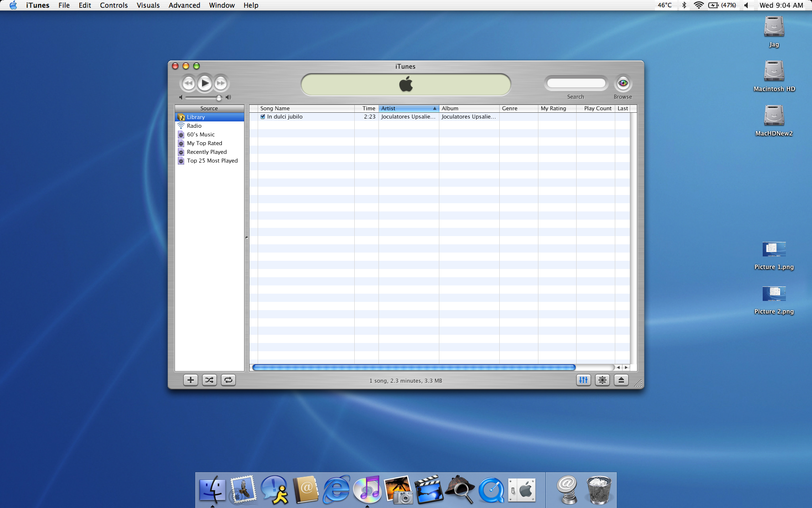Click the status text '1 song, 2.3 minutes, 3.3 MB'

pos(406,381)
